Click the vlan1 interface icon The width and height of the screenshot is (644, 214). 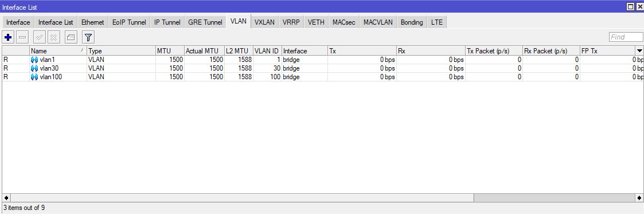click(x=34, y=60)
